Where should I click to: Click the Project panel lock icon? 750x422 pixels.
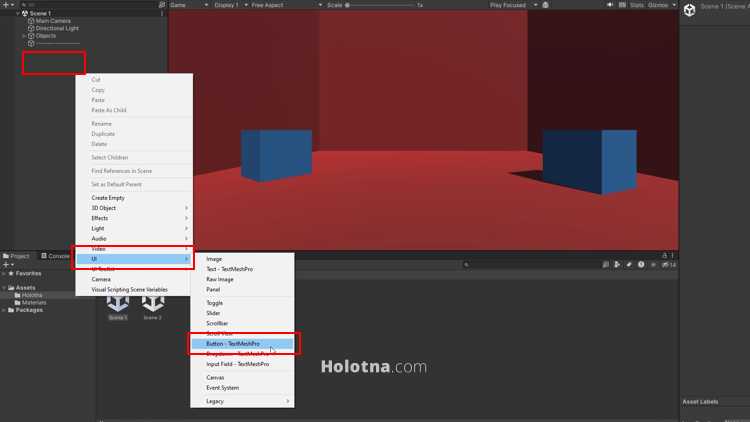tap(664, 255)
